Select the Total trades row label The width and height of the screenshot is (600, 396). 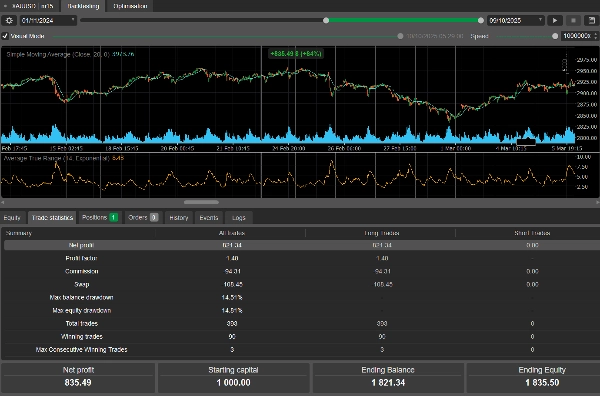82,323
